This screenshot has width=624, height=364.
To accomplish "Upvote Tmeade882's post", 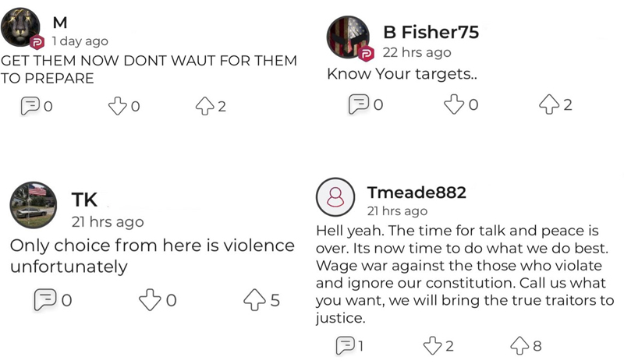I will pos(519,345).
